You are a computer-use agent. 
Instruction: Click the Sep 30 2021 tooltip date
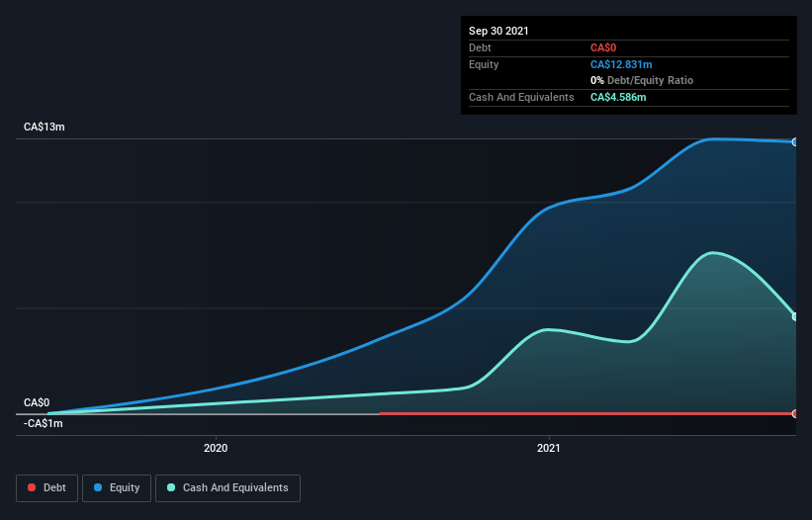pyautogui.click(x=498, y=31)
